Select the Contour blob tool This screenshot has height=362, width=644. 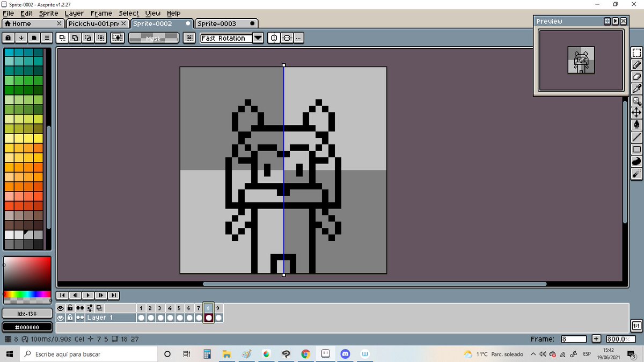point(636,161)
